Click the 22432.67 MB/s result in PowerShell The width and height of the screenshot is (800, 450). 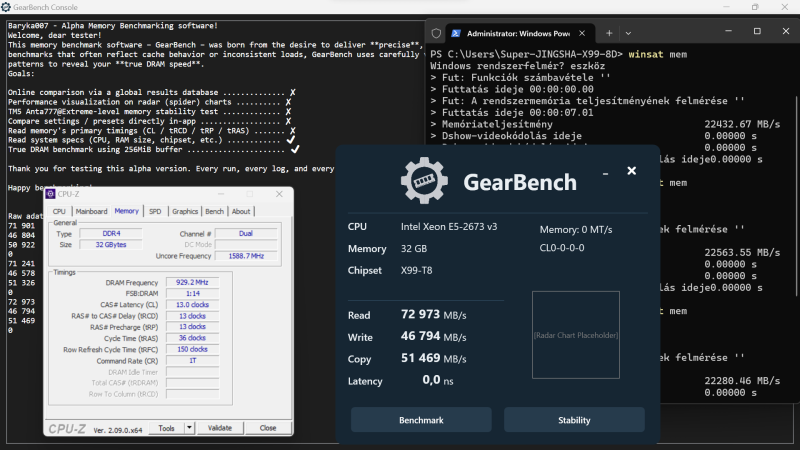pos(742,124)
